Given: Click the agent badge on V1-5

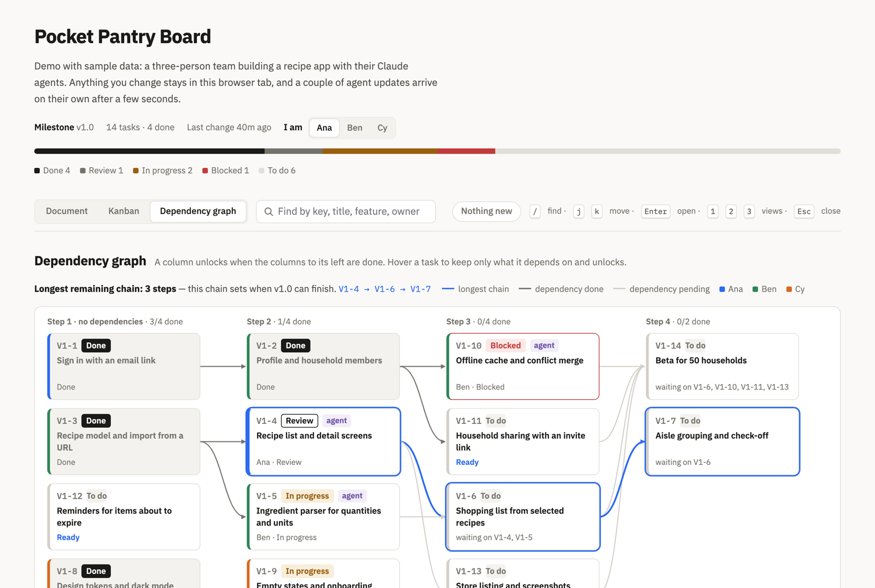Looking at the screenshot, I should click(352, 496).
